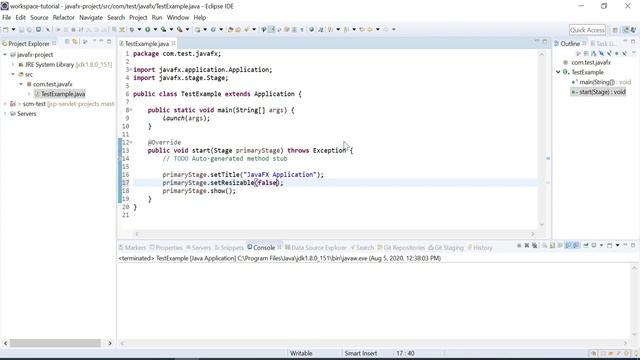Collapse the javafx-project tree node
This screenshot has width=640, height=360.
coord(5,54)
